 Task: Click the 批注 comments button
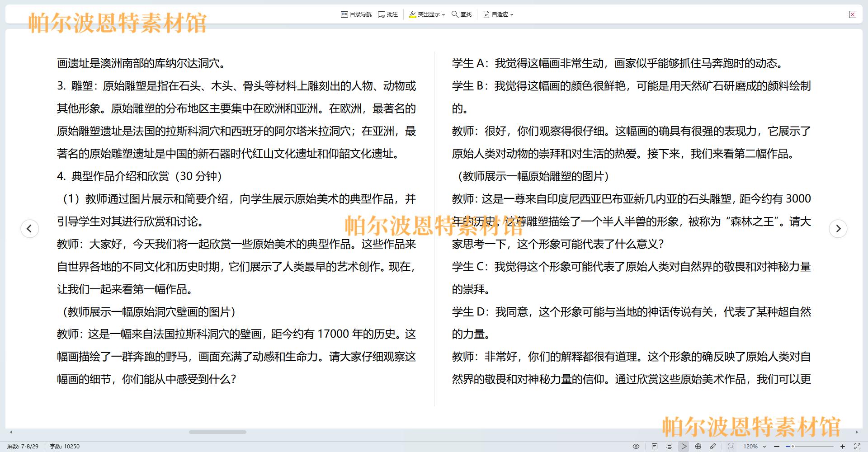(388, 14)
